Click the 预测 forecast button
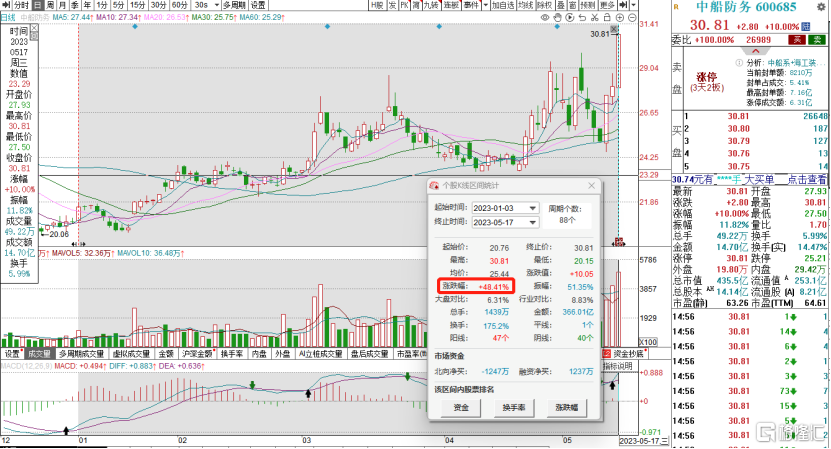Screen dimensions: 831x449 (x=587, y=5)
